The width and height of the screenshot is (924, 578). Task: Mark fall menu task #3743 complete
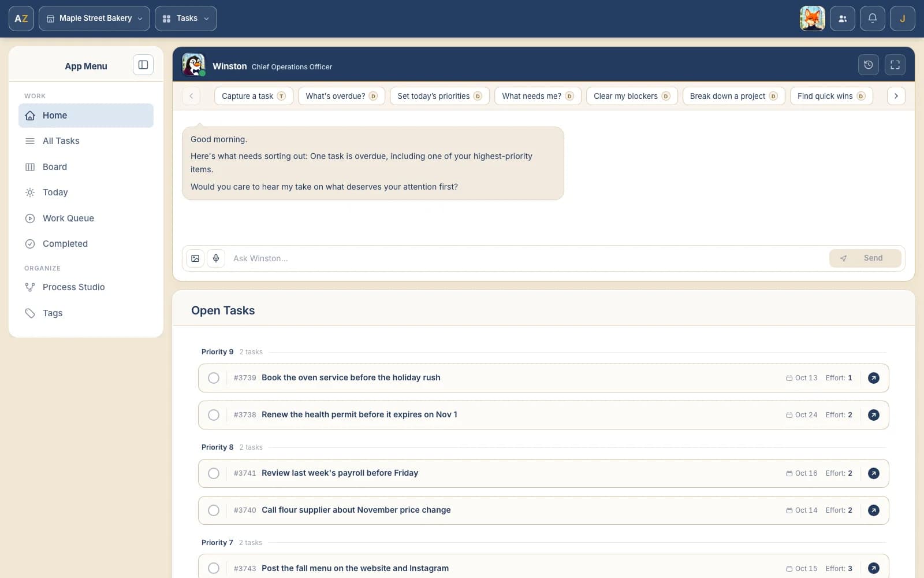(x=214, y=568)
